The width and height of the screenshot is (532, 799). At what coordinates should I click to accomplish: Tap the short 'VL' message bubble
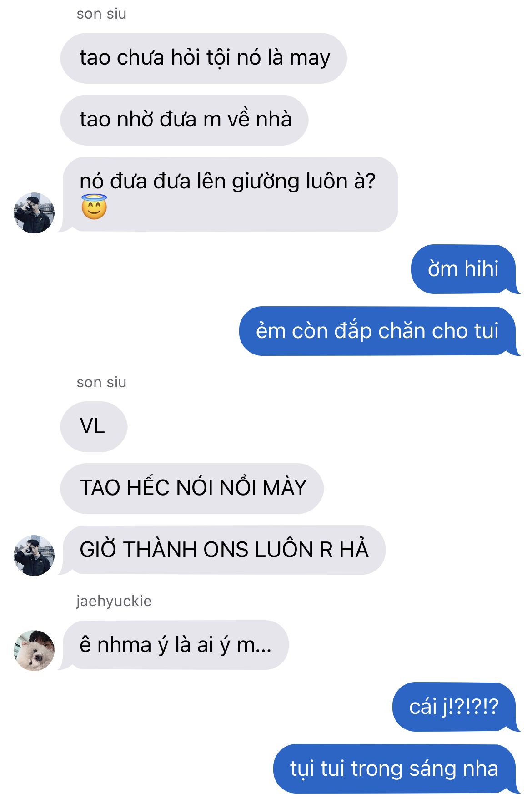click(x=94, y=426)
